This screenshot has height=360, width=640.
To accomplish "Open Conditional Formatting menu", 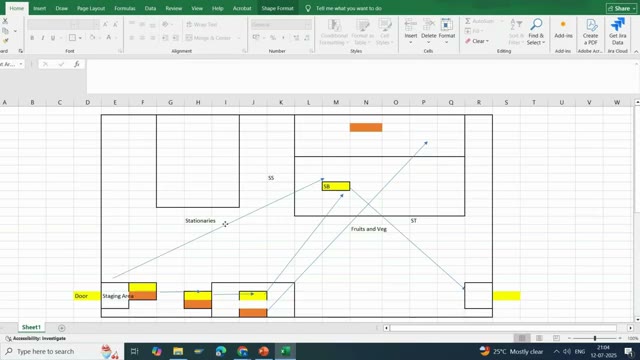I will click(x=334, y=32).
